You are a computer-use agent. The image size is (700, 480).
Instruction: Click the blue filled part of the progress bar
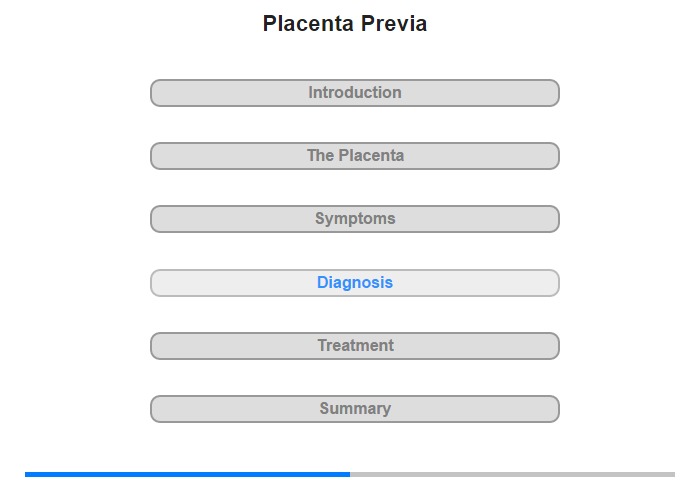[x=187, y=474]
